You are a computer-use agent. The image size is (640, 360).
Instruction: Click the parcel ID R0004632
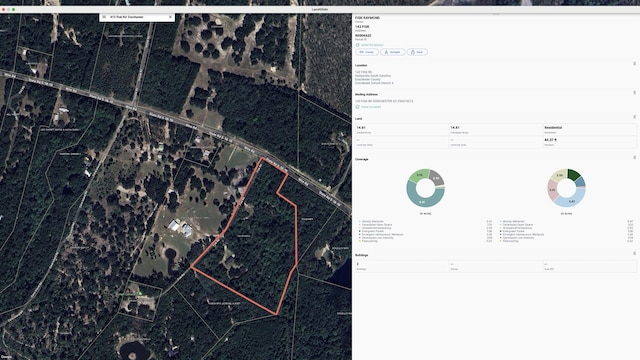click(363, 36)
